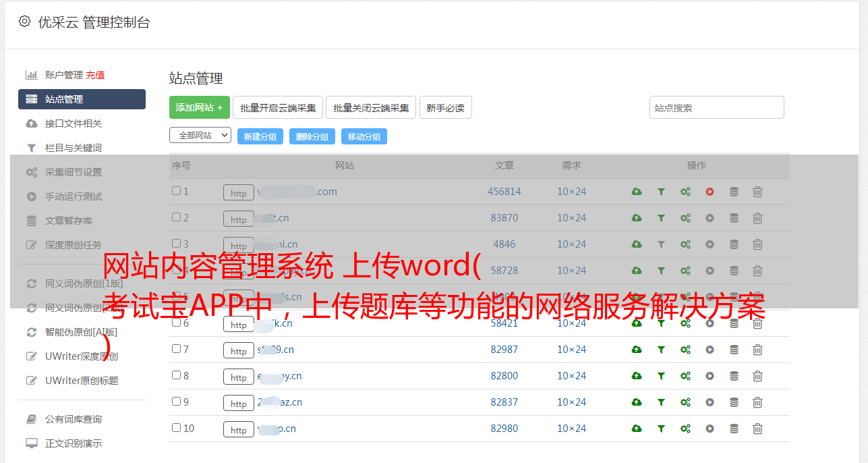Click trash icon in row 9

point(757,402)
